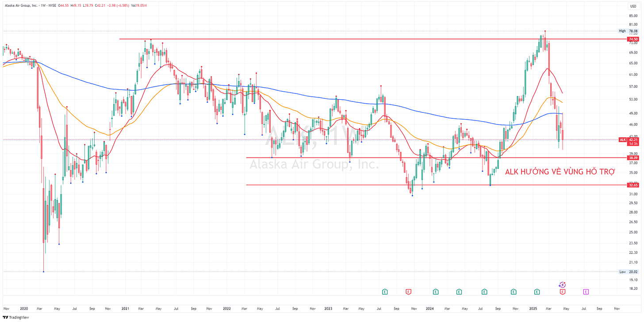The width and height of the screenshot is (644, 322).
Task: Click the first green earnings marker near Jul 2023
Action: click(x=385, y=292)
